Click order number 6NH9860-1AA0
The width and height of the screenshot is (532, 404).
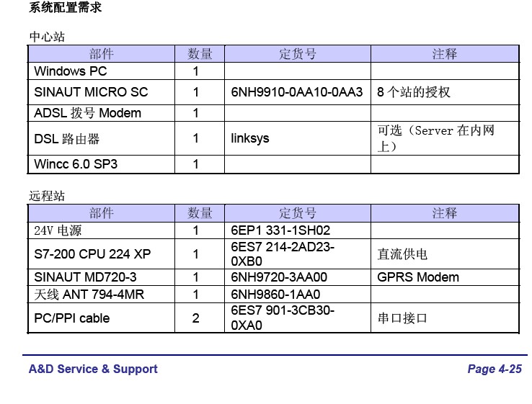[275, 295]
